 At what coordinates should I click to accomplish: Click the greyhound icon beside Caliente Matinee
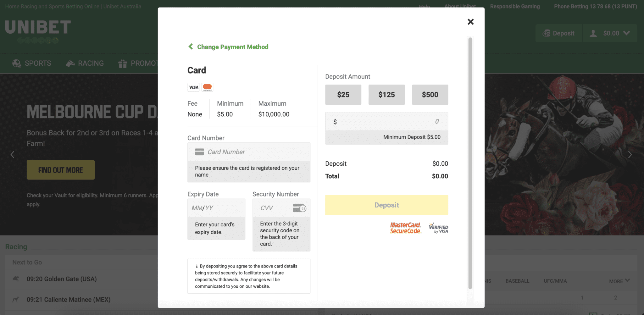[16, 300]
